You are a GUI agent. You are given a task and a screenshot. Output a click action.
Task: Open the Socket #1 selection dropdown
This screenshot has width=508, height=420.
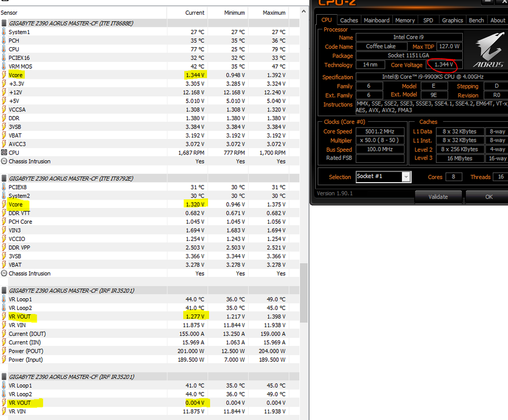point(383,177)
